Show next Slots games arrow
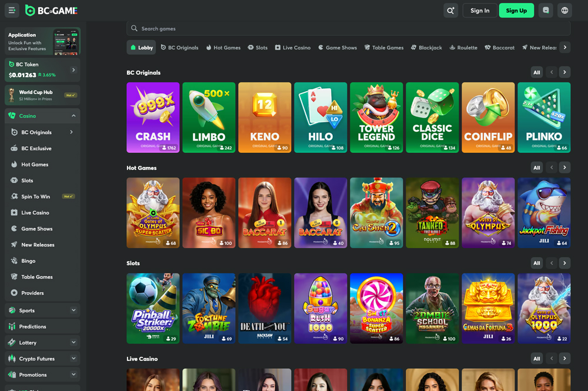Screen dimensions: 588x391 click(x=564, y=263)
